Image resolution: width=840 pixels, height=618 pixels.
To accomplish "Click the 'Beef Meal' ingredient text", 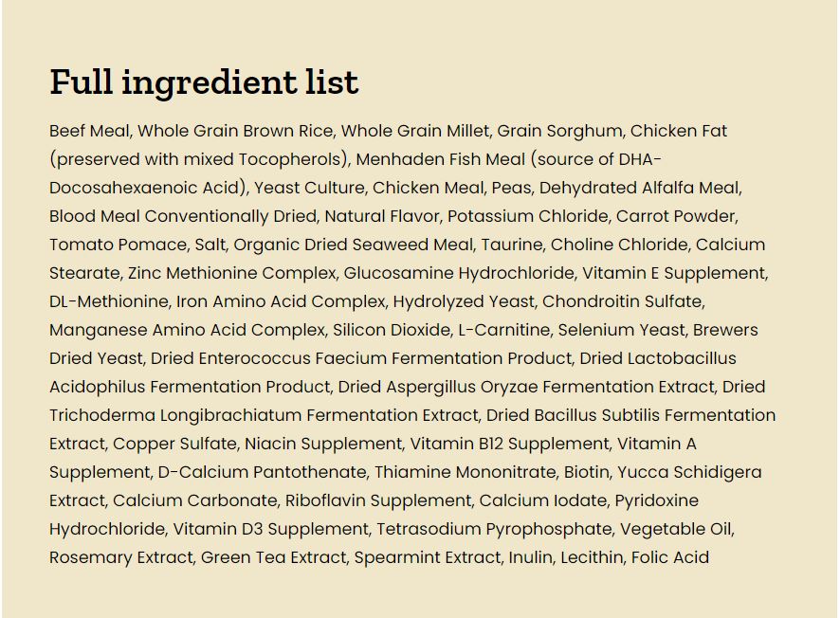I will click(89, 131).
